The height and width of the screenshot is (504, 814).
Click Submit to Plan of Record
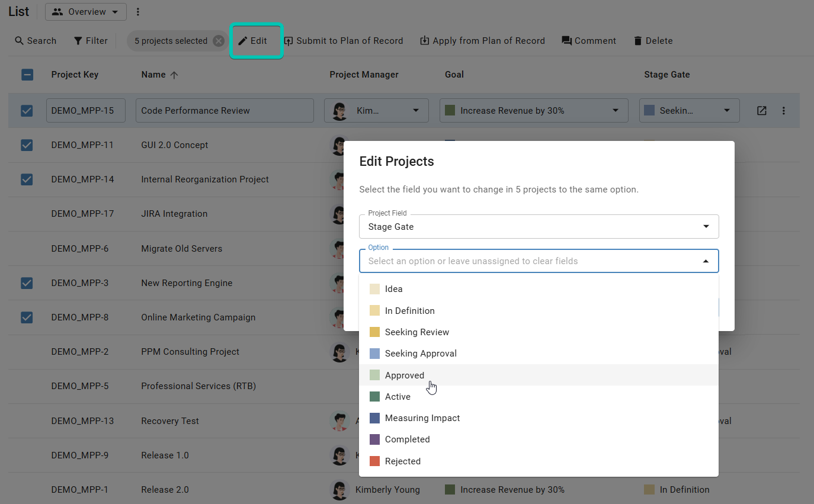click(344, 41)
